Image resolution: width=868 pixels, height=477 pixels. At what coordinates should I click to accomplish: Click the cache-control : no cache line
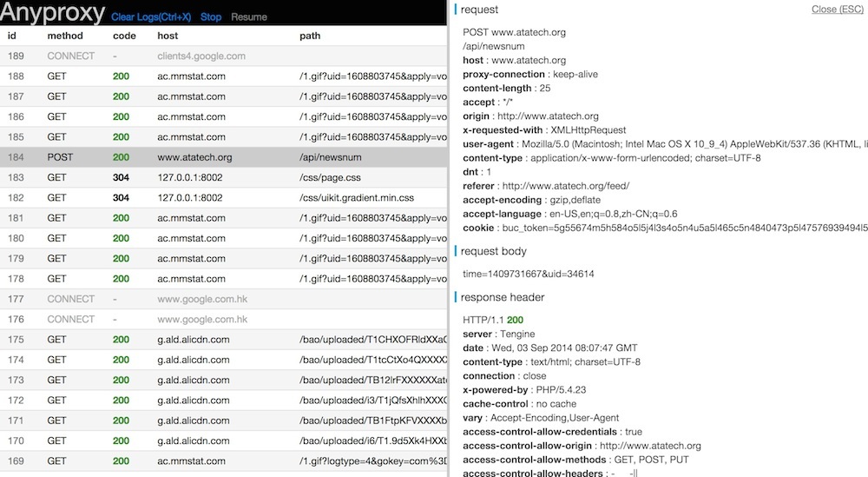(x=519, y=404)
